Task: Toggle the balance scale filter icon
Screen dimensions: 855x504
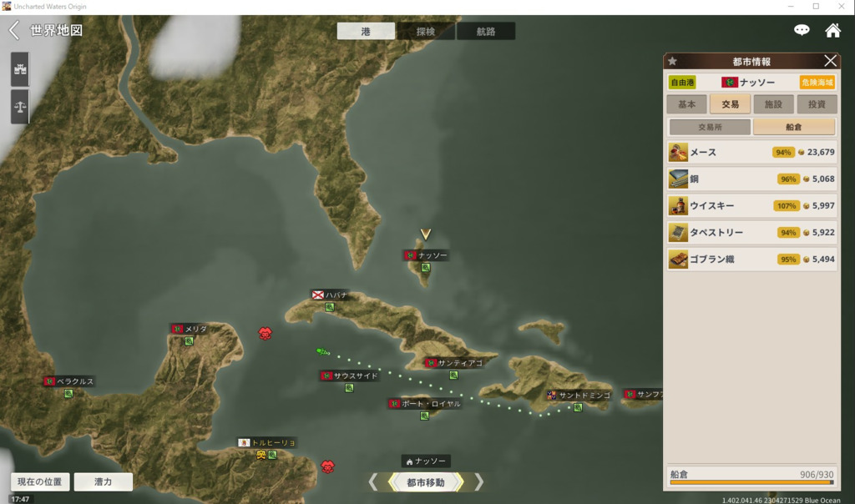Action: [20, 106]
